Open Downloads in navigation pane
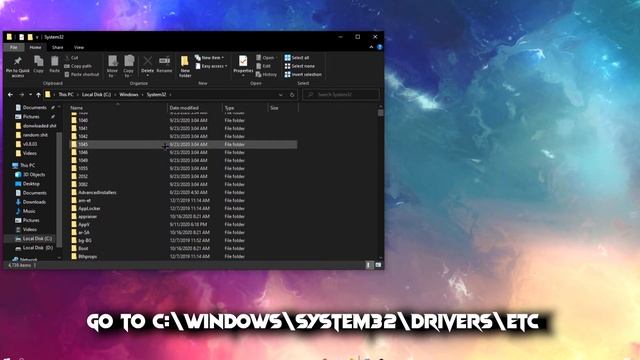The height and width of the screenshot is (360, 640). coord(34,202)
